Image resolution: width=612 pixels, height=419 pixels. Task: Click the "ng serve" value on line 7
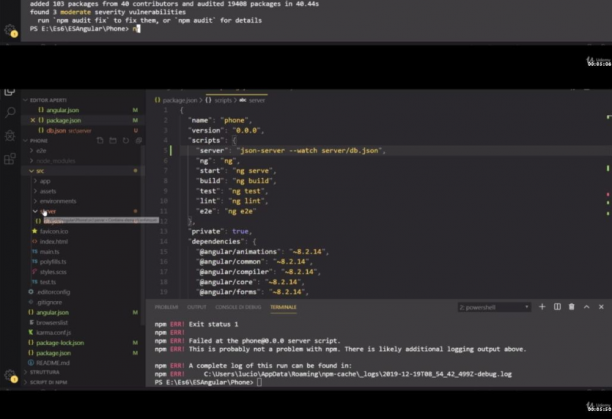coord(254,171)
